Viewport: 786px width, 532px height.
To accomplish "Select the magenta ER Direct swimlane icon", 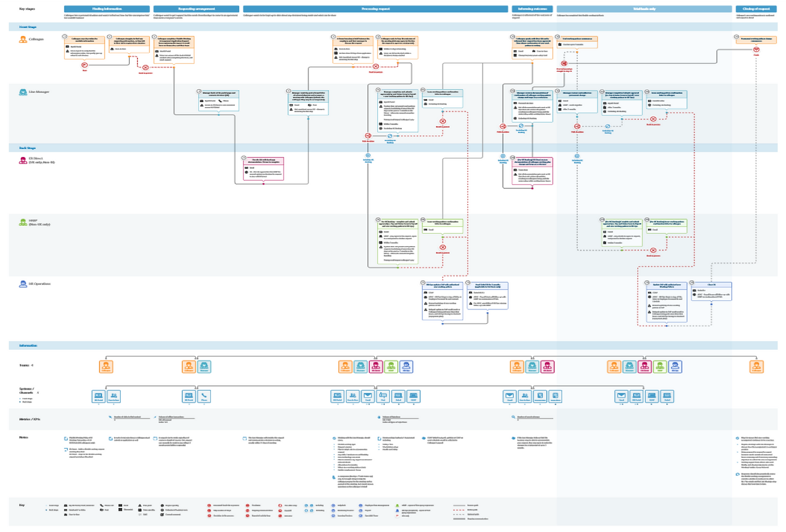I will [x=23, y=160].
